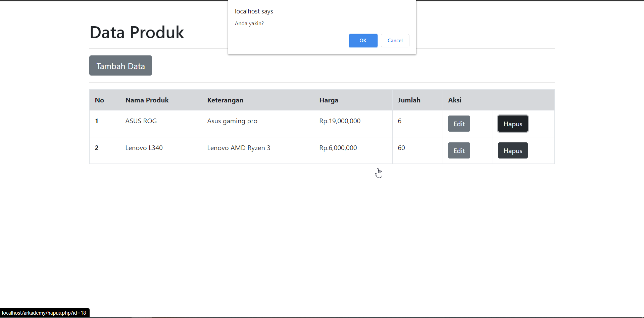Viewport: 644px width, 318px height.
Task: Select the 'Jumlah' column header
Action: tap(409, 100)
